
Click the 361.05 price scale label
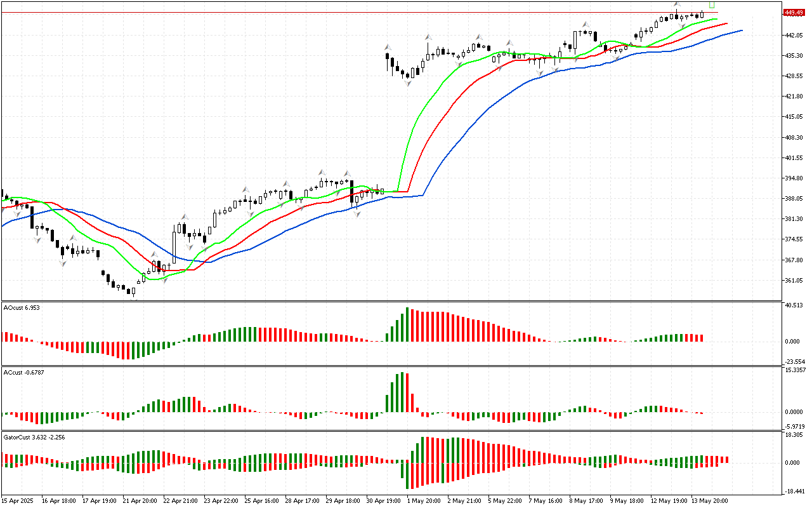(794, 281)
